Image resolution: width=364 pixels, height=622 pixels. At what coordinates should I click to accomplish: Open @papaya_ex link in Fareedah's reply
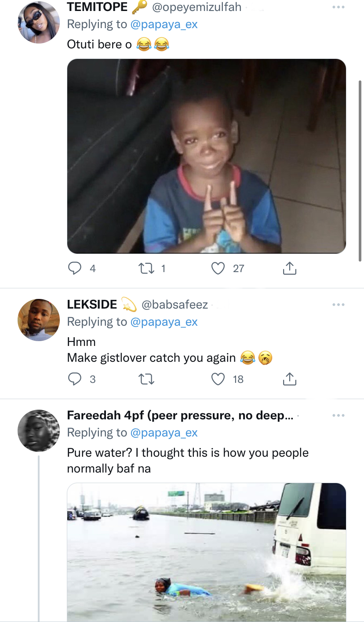pyautogui.click(x=164, y=433)
